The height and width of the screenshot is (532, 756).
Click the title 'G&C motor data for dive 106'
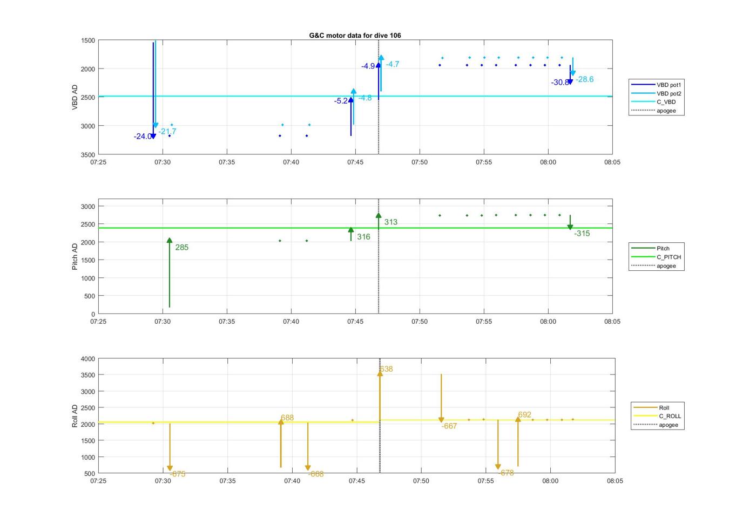(x=355, y=36)
